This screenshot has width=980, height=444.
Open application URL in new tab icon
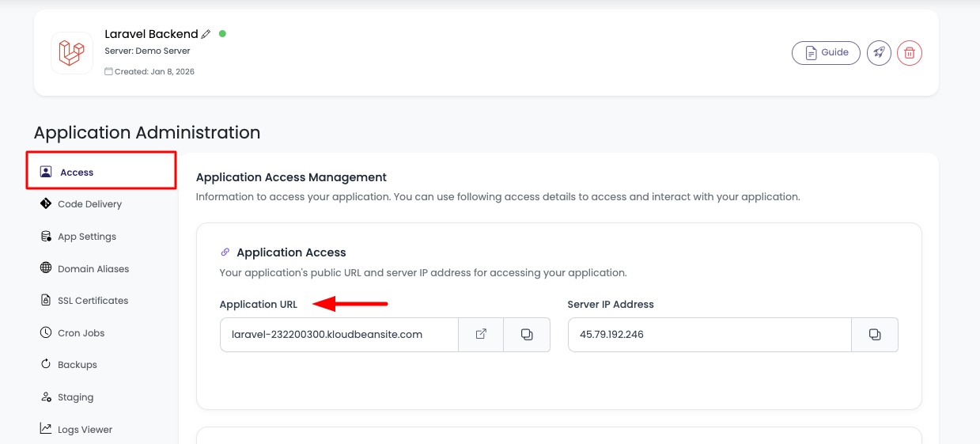pyautogui.click(x=481, y=335)
